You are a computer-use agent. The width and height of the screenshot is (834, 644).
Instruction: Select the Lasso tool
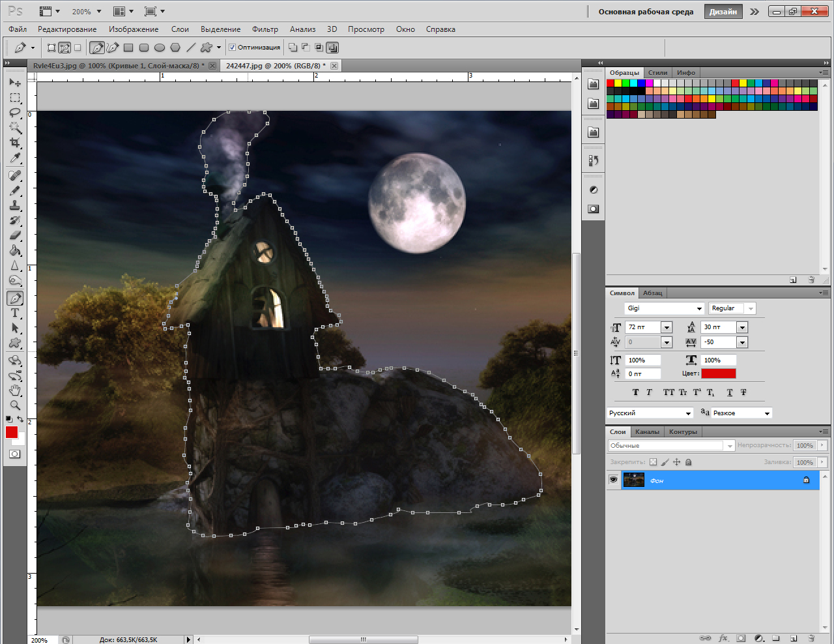pos(15,113)
